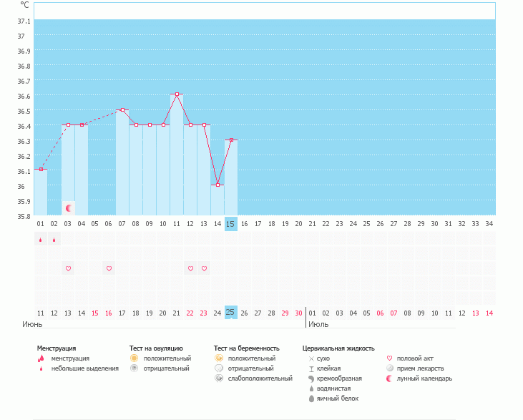Click the 'прием лекарств' pill legend icon
Viewport: 523px width, 420px height.
390,368
